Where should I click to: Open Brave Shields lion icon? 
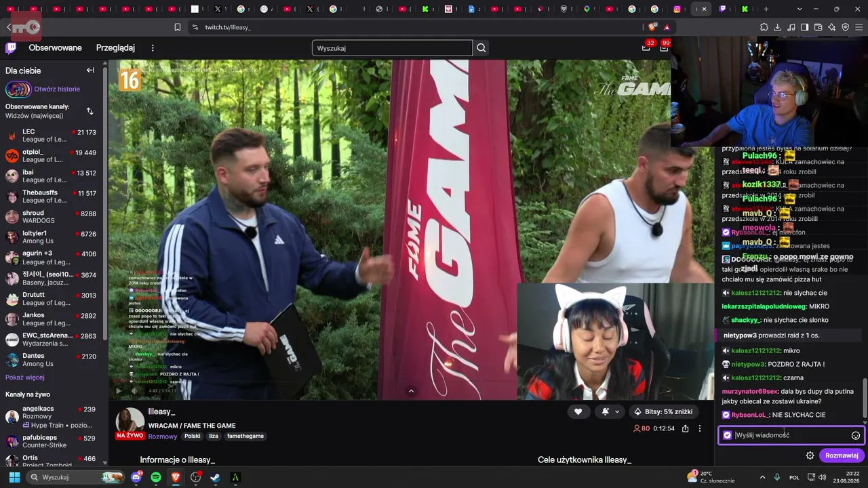click(x=652, y=27)
